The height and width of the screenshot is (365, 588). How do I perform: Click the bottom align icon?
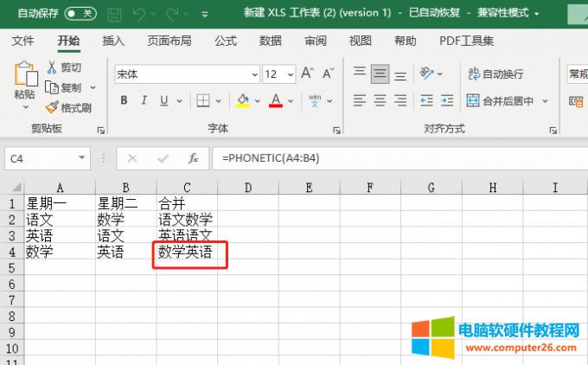pos(400,76)
